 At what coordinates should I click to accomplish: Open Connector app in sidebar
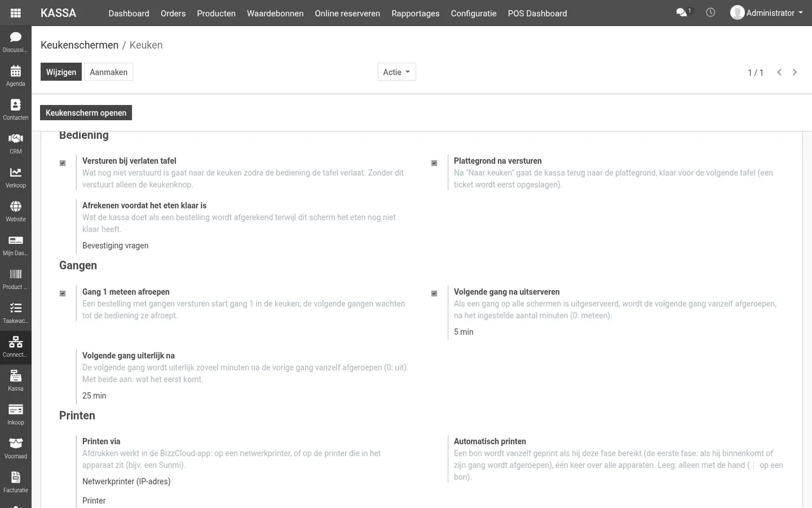pos(16,347)
